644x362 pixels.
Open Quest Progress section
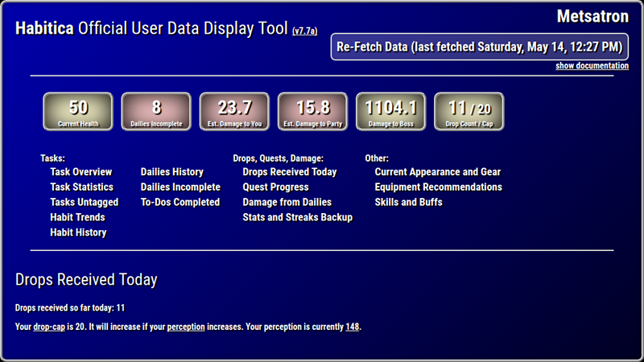(x=275, y=187)
